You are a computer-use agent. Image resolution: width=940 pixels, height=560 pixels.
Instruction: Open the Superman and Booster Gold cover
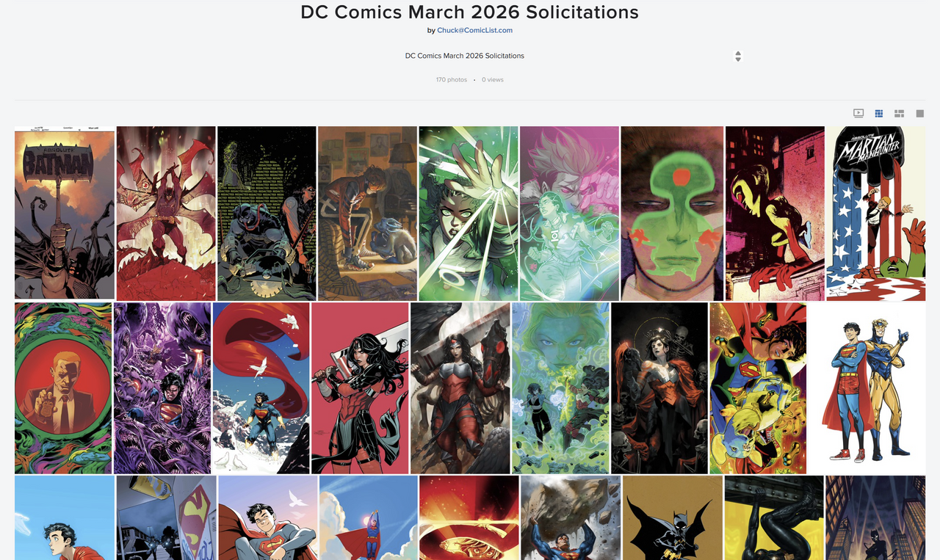pos(867,388)
